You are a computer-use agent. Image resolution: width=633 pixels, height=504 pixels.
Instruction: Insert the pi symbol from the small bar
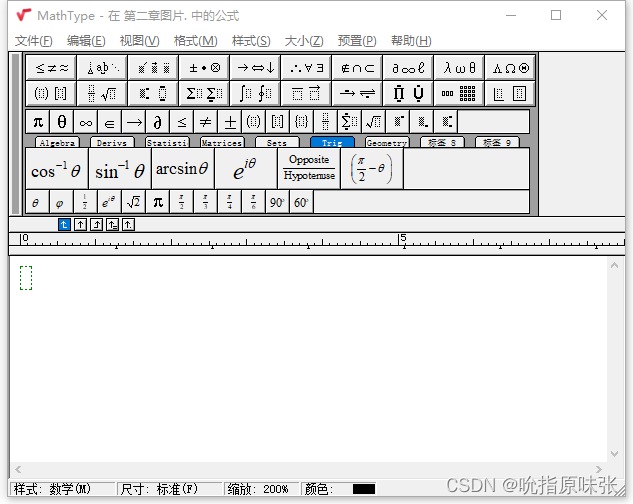(38, 122)
